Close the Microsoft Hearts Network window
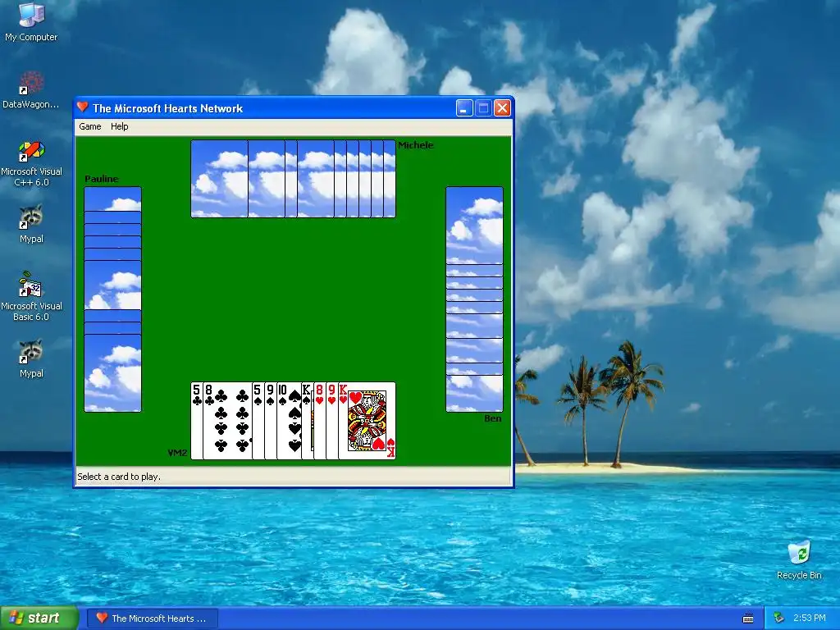Screen dimensions: 840x630 (502, 108)
